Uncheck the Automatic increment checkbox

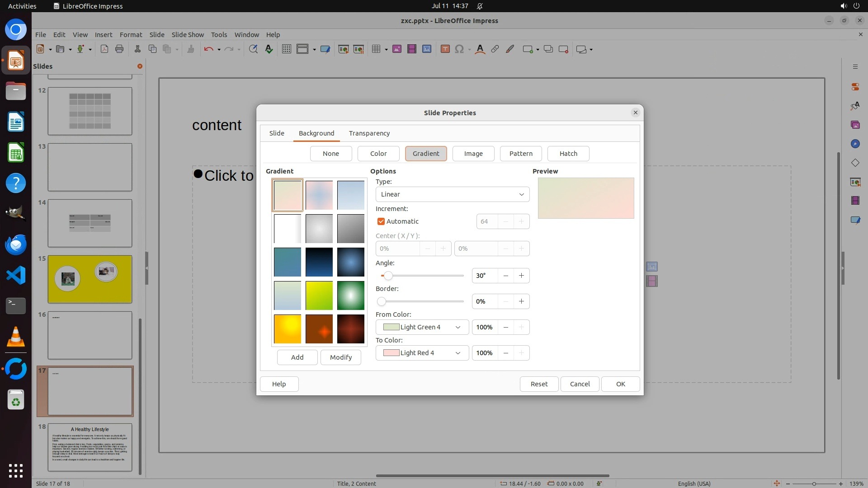tap(381, 221)
